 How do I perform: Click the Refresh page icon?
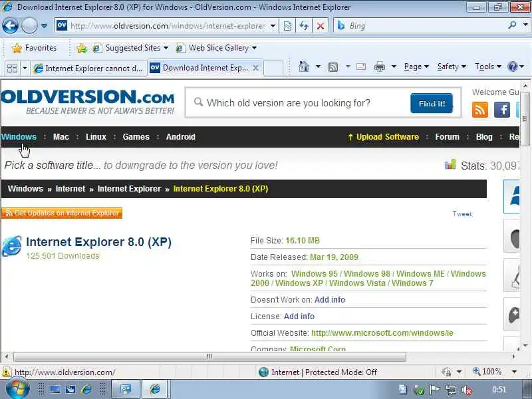pyautogui.click(x=304, y=26)
